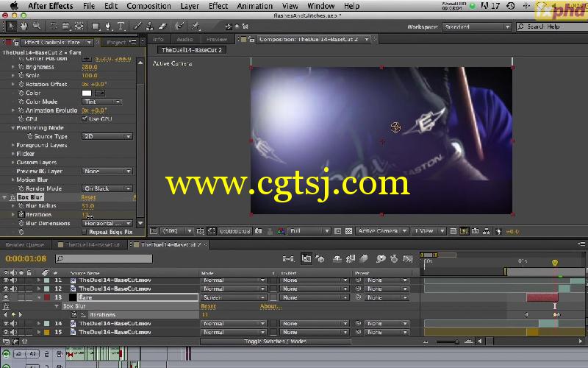Click the timeline zoom slider
The height and width of the screenshot is (368, 588).
[447, 342]
